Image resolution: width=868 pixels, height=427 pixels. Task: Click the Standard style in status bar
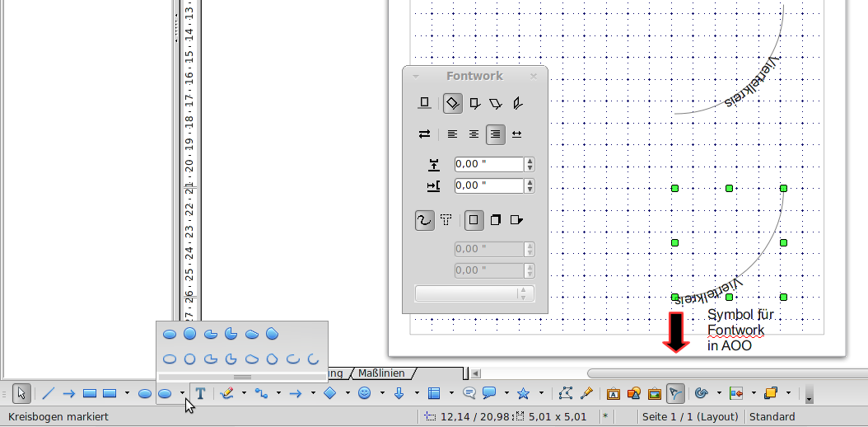tap(772, 417)
